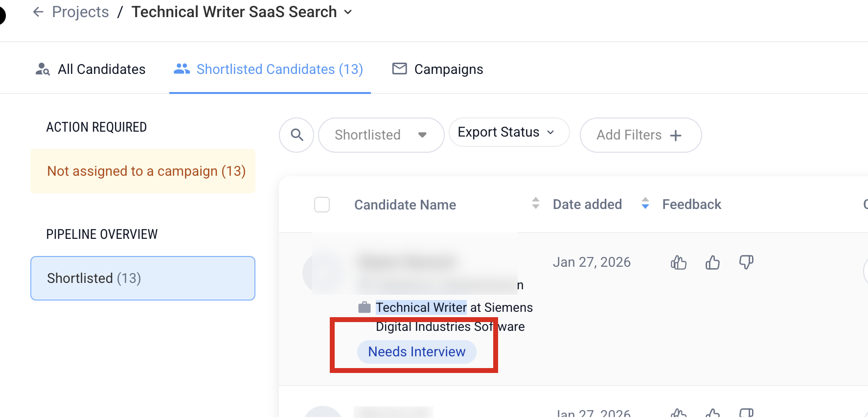868x418 pixels.
Task: Switch to the All Candidates tab
Action: pos(91,69)
